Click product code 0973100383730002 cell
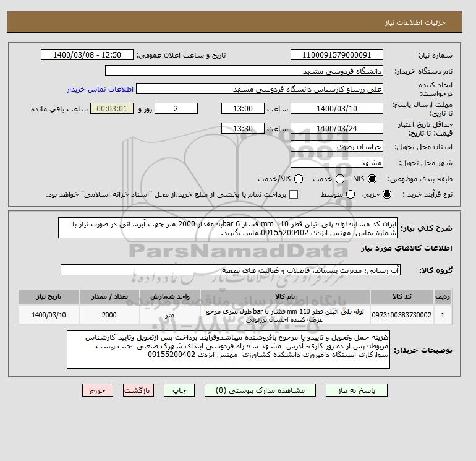 (x=402, y=315)
